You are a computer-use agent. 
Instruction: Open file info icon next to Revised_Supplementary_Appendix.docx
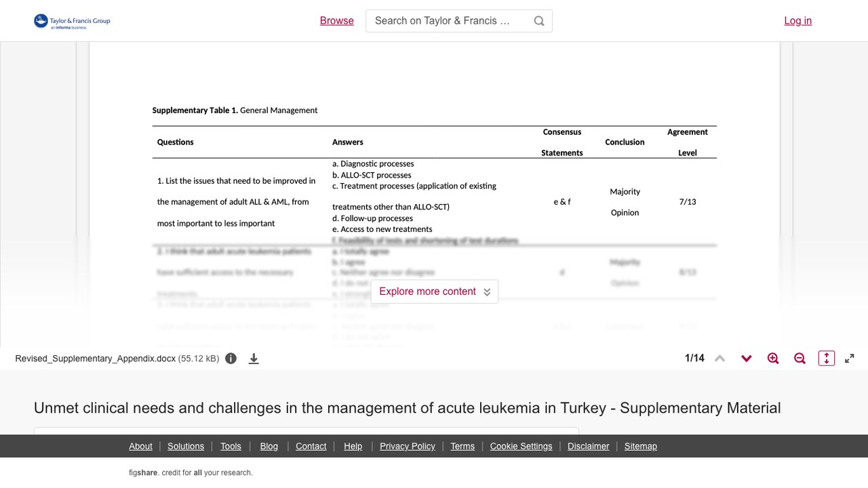tap(231, 359)
